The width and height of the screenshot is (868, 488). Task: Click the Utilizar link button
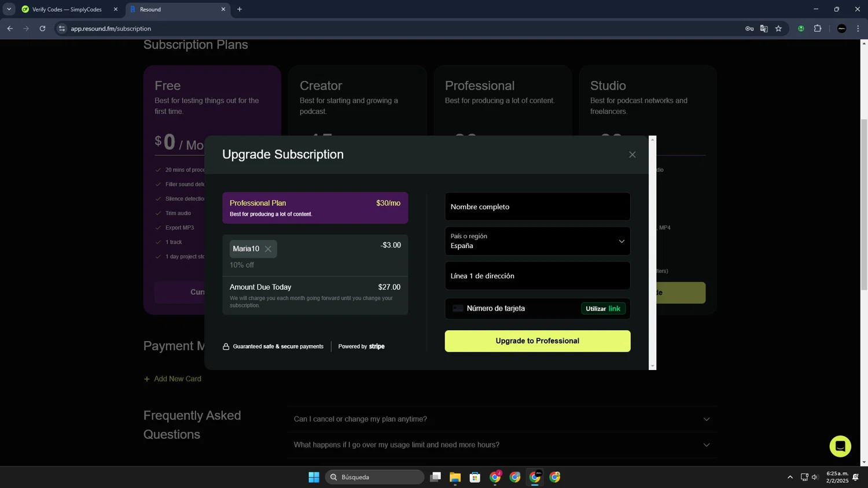coord(603,309)
